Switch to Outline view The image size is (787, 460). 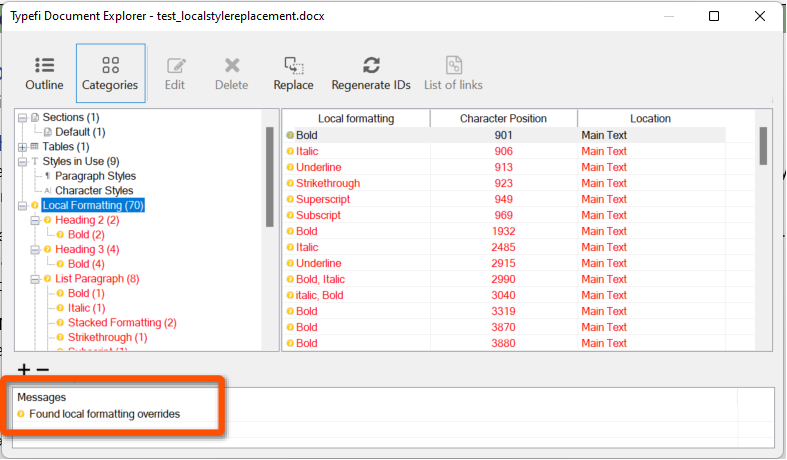(44, 73)
